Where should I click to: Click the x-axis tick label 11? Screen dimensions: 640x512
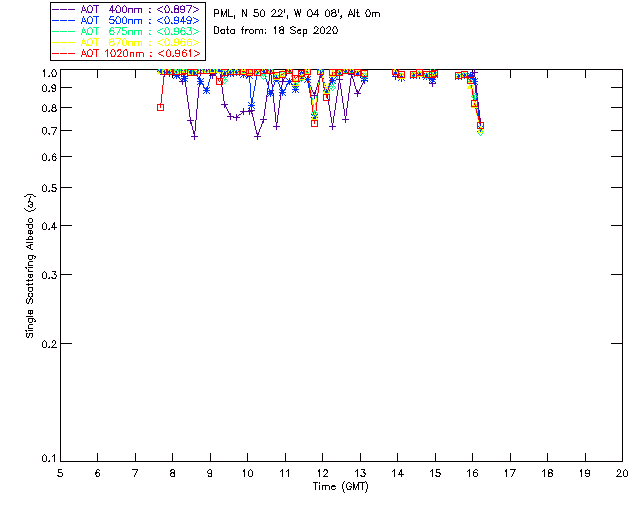click(x=285, y=473)
